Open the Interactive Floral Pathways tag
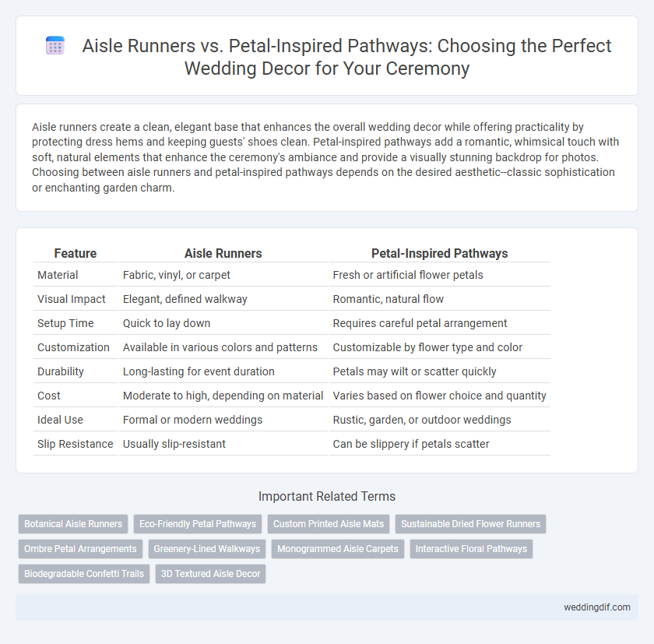This screenshot has height=644, width=654. 471,549
